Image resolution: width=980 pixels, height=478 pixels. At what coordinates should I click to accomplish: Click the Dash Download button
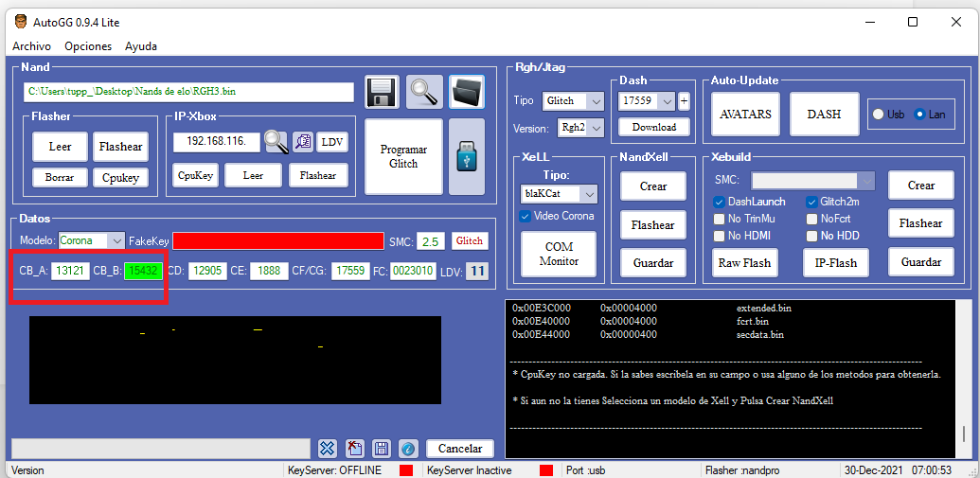click(653, 128)
